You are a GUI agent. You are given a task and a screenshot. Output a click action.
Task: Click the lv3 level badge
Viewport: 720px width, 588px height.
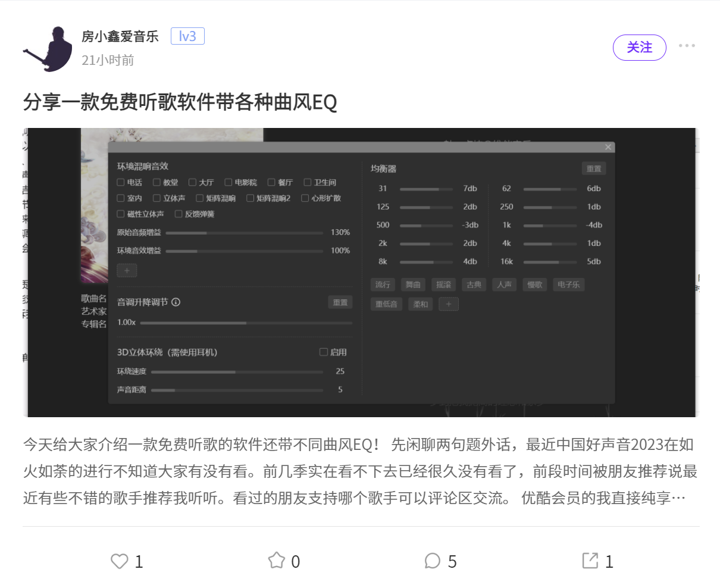(x=187, y=36)
